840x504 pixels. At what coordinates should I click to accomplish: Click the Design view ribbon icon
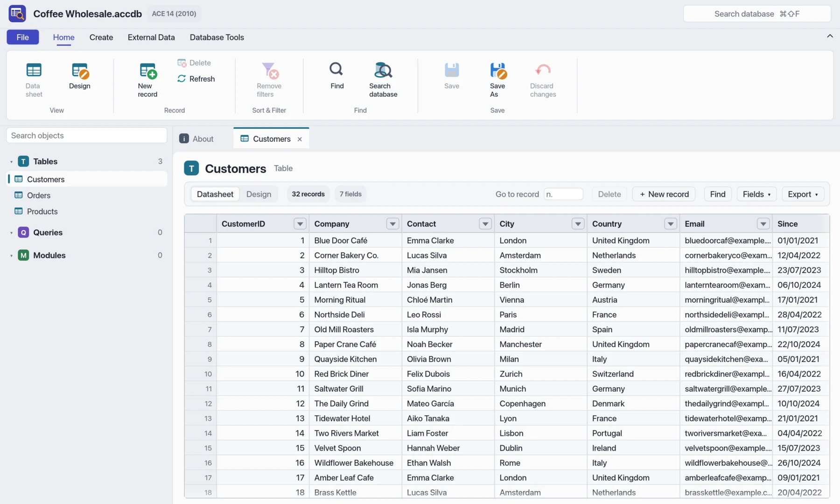(x=80, y=70)
